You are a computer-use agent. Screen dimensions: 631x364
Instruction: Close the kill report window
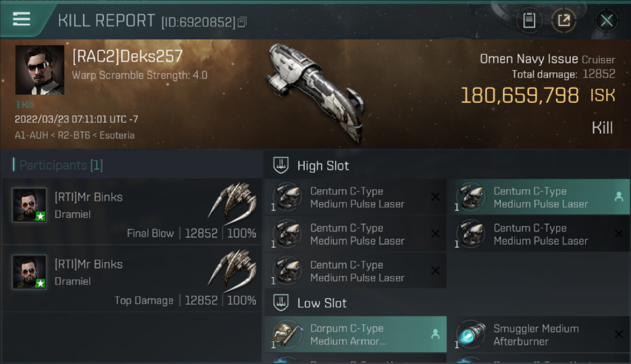click(x=606, y=21)
